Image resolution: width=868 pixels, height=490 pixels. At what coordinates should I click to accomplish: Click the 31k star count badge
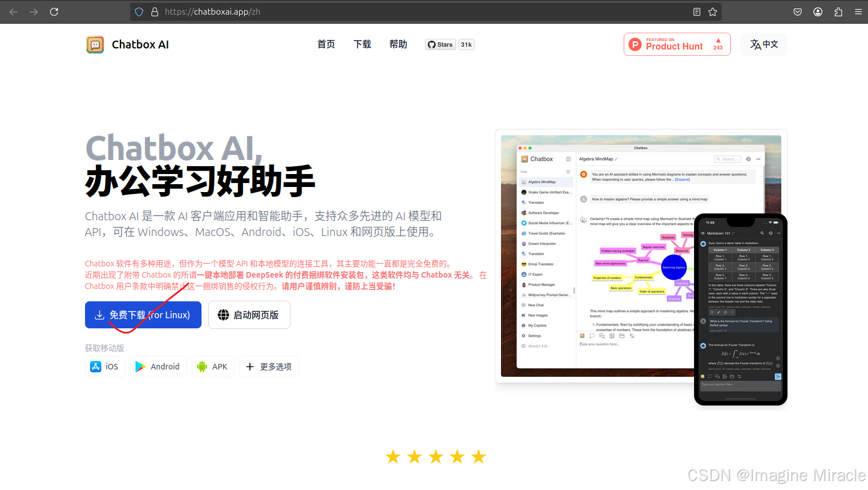coord(467,44)
